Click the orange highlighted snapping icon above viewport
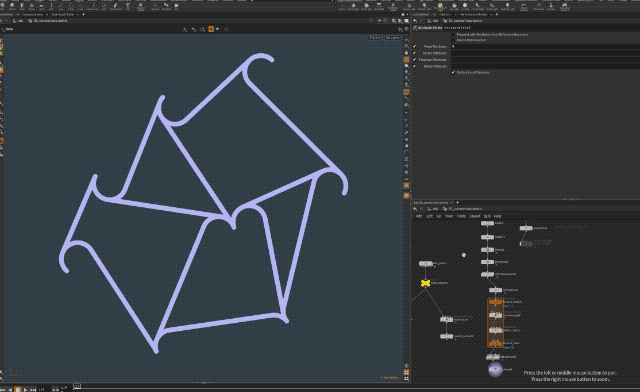Screen dimensions: 640x392 pyautogui.click(x=211, y=29)
